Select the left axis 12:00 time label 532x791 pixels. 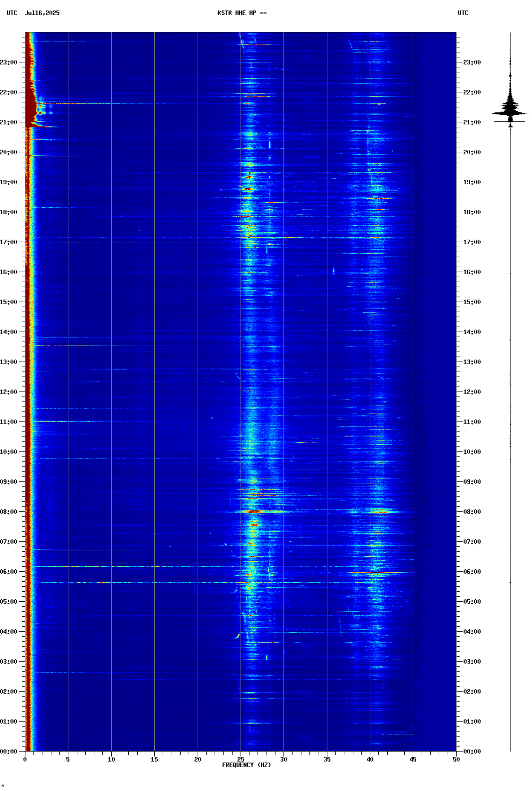tap(8, 392)
